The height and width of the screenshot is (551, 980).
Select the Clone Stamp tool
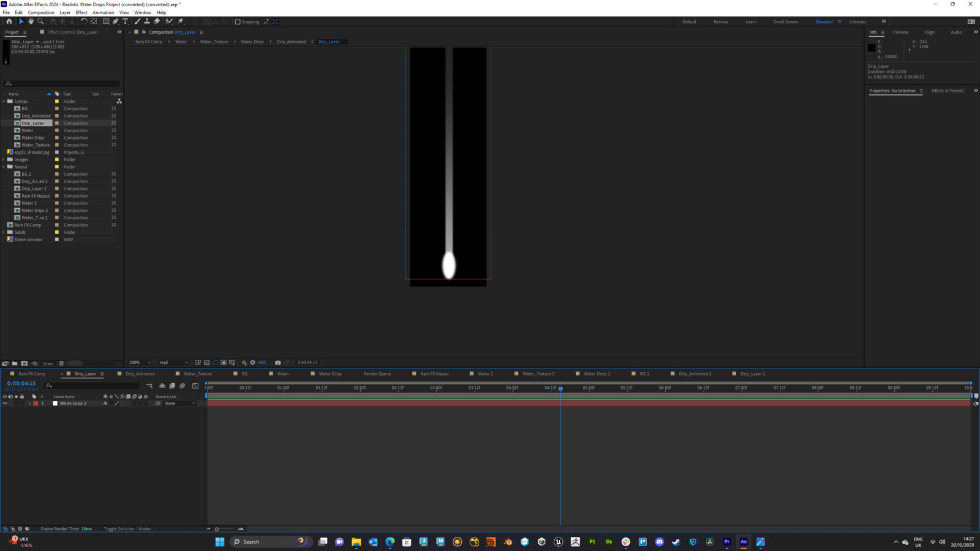[x=147, y=21]
